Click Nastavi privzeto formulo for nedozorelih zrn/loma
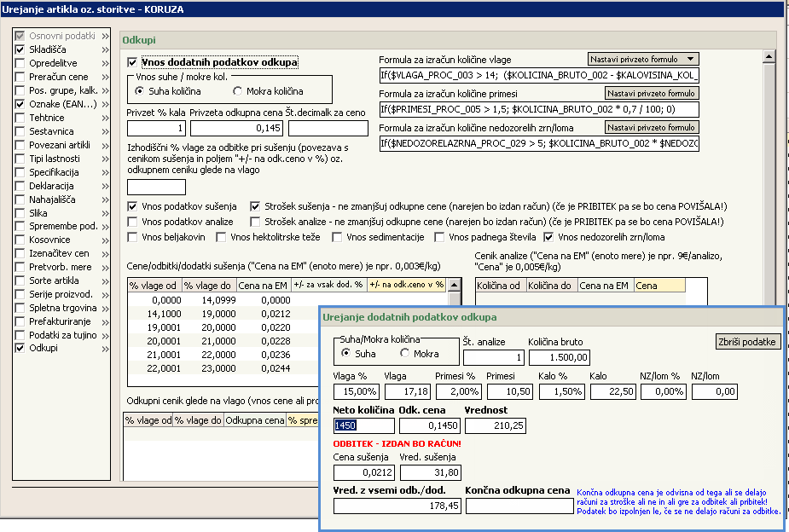This screenshot has width=789, height=532. [651, 128]
